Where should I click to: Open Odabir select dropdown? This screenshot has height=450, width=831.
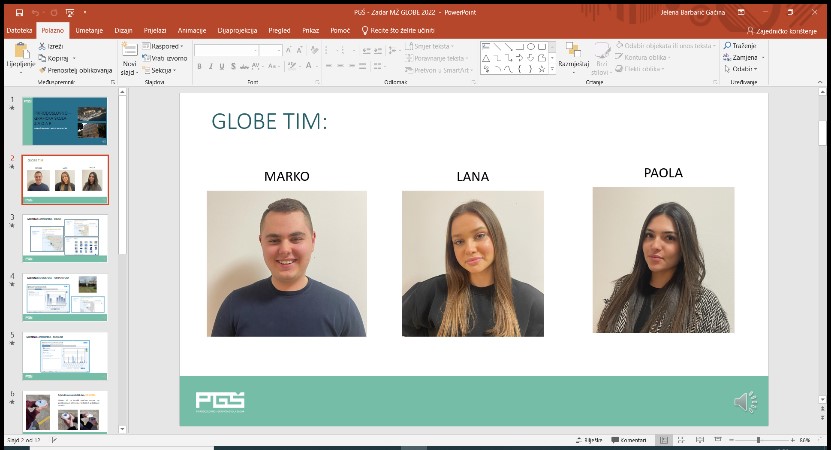click(741, 69)
